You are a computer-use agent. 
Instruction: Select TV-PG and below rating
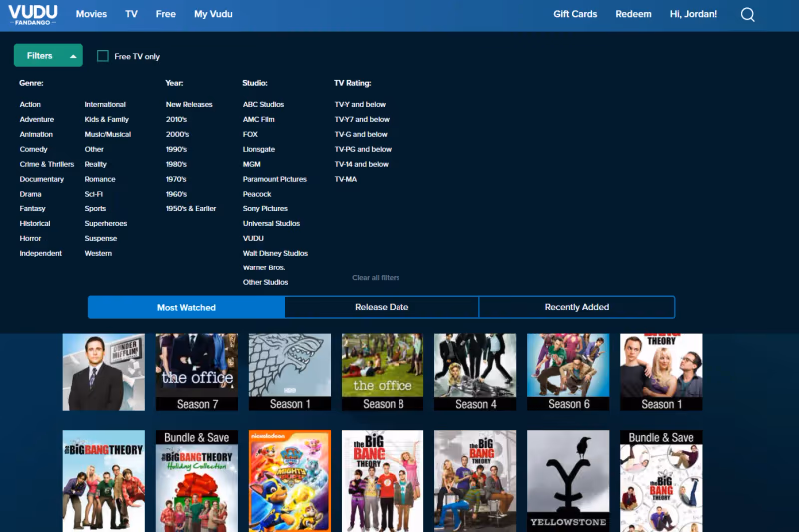(x=363, y=149)
